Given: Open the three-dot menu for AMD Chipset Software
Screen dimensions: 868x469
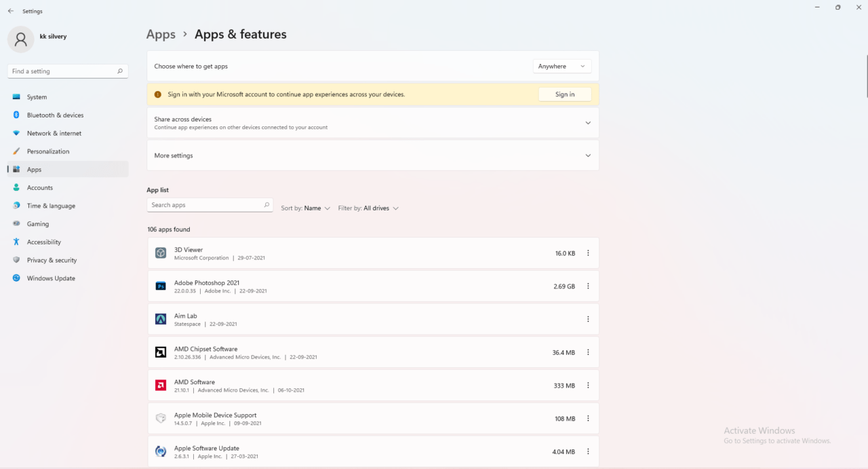Looking at the screenshot, I should [588, 352].
